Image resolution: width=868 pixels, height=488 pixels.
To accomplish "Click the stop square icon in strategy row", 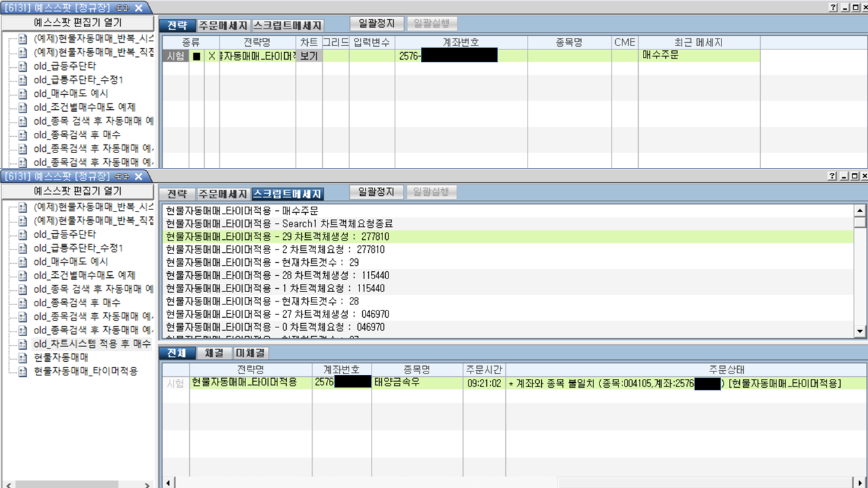I will click(x=197, y=56).
